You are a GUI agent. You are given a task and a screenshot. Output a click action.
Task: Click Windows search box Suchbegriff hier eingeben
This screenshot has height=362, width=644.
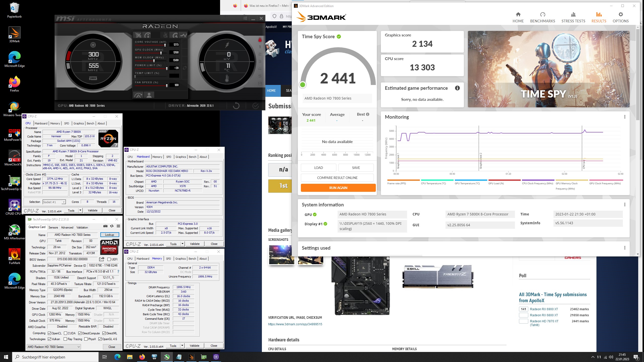[55, 357]
